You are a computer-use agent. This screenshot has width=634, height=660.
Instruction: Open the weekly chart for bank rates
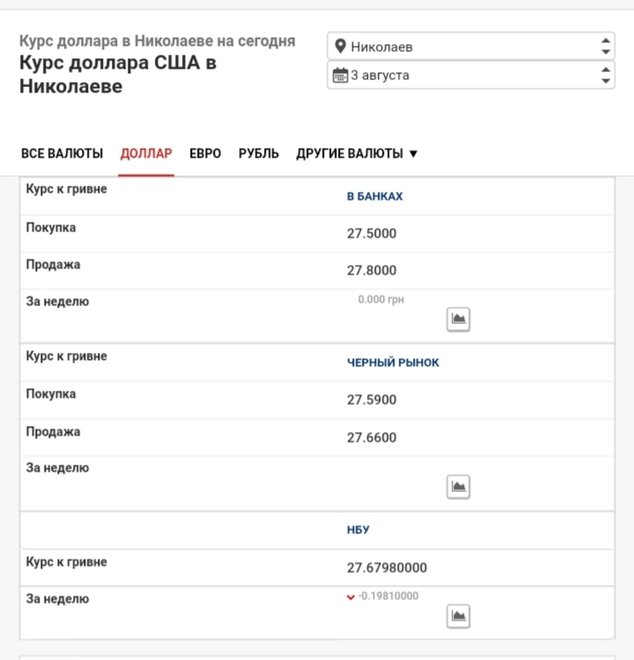pyautogui.click(x=458, y=319)
